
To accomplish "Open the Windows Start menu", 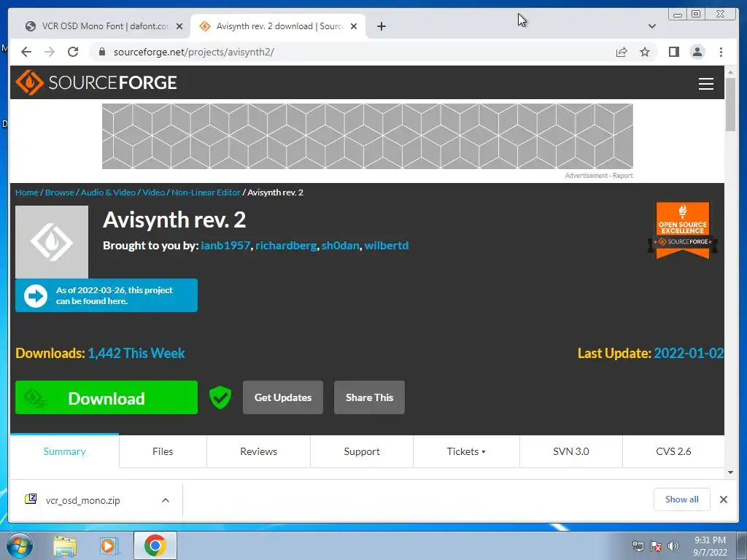I will (19, 545).
